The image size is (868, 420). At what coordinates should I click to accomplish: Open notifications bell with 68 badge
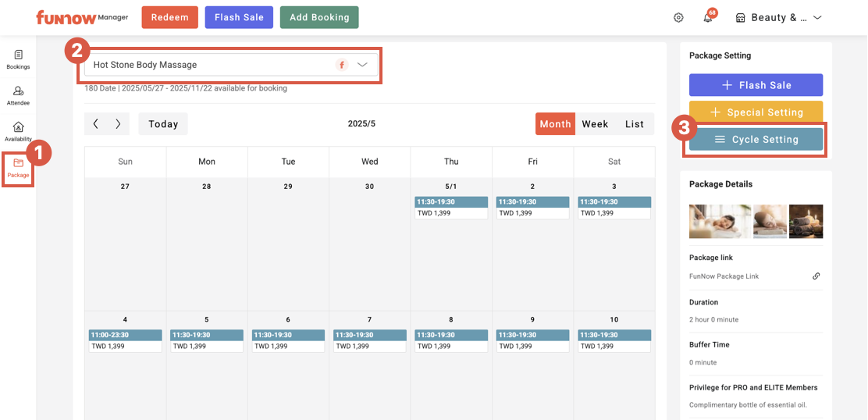[708, 18]
